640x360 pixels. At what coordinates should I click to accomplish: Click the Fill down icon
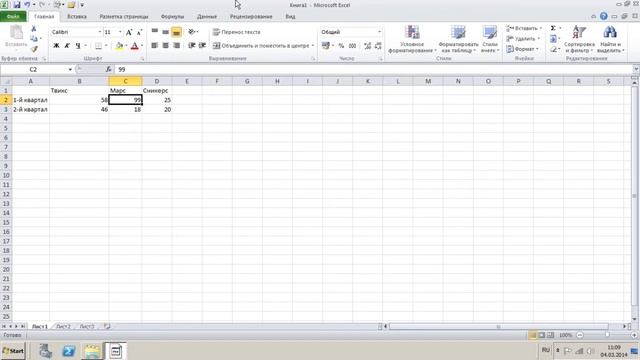[x=553, y=39]
